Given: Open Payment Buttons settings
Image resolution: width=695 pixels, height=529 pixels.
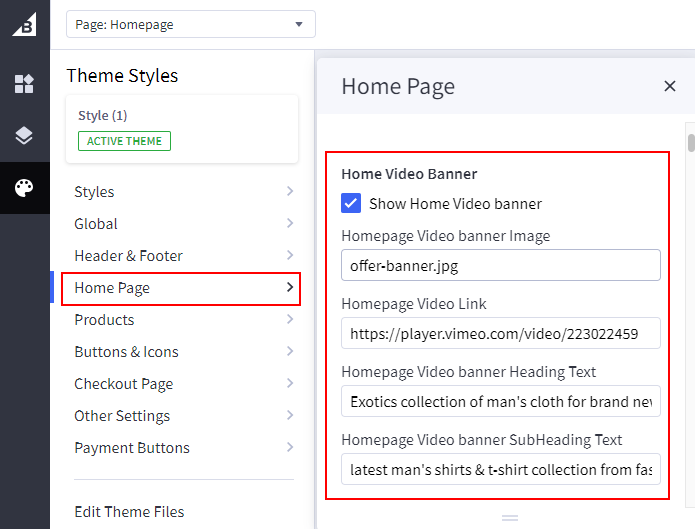Looking at the screenshot, I should pyautogui.click(x=182, y=448).
